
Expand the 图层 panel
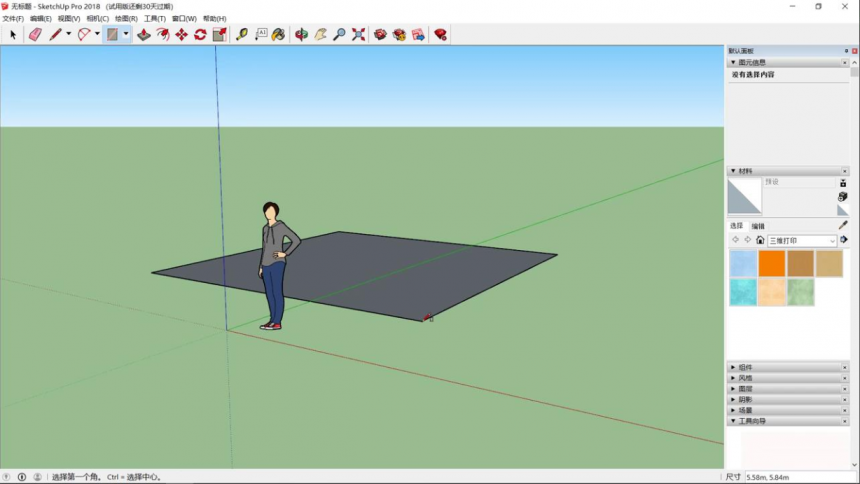[x=733, y=389]
